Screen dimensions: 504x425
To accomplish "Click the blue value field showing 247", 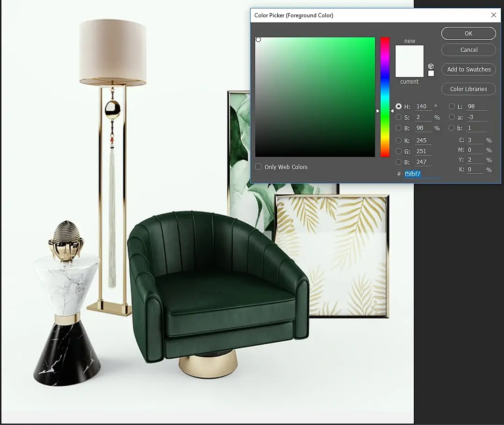I will pyautogui.click(x=423, y=162).
